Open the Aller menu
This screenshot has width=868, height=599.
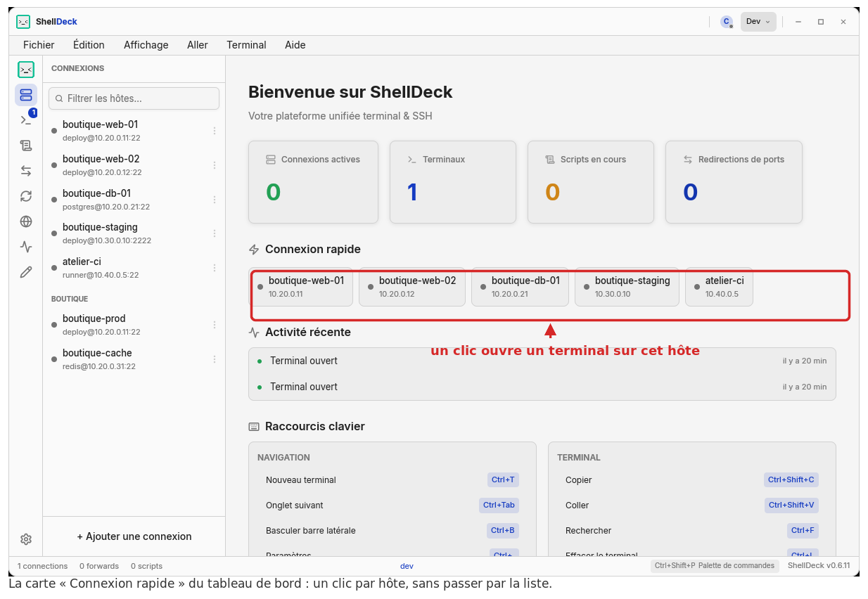pyautogui.click(x=198, y=45)
